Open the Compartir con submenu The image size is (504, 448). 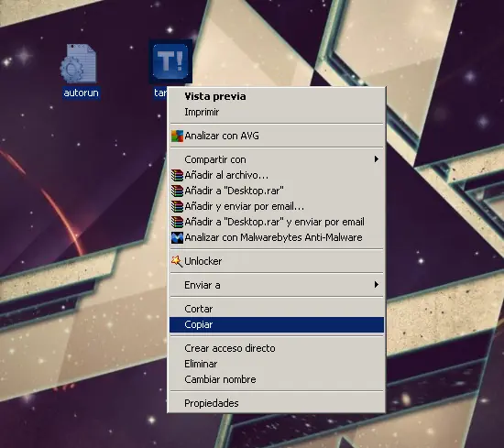(x=277, y=159)
